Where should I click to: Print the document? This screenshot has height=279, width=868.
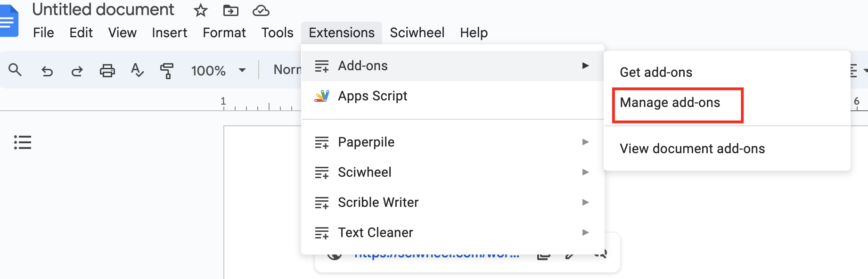click(x=107, y=71)
